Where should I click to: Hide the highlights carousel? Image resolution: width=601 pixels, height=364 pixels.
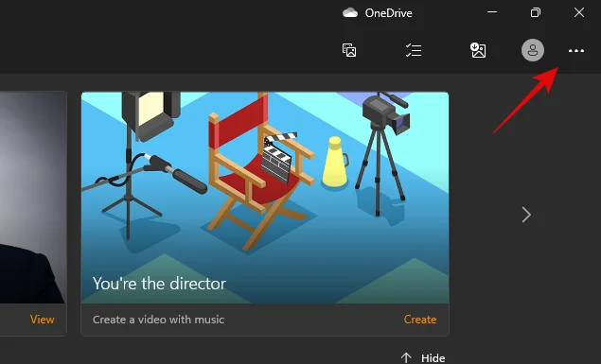pyautogui.click(x=423, y=358)
